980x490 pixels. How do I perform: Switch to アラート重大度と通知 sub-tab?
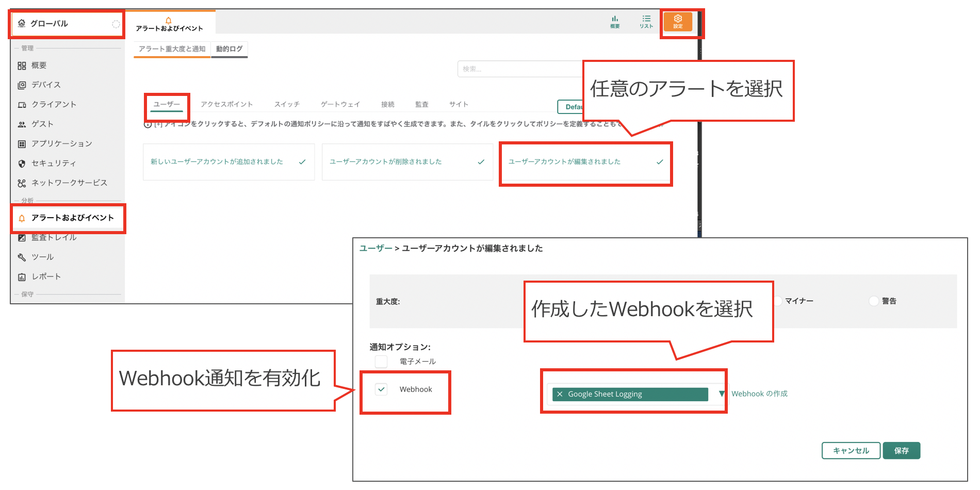pyautogui.click(x=172, y=49)
